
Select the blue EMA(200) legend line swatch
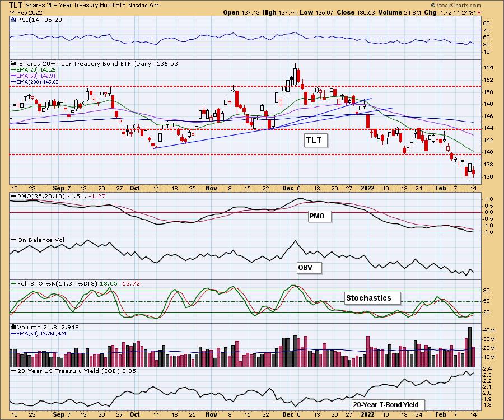pos(13,82)
